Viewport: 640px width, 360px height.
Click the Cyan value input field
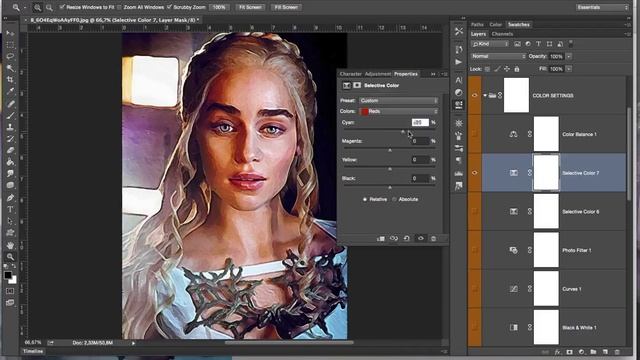pyautogui.click(x=420, y=122)
